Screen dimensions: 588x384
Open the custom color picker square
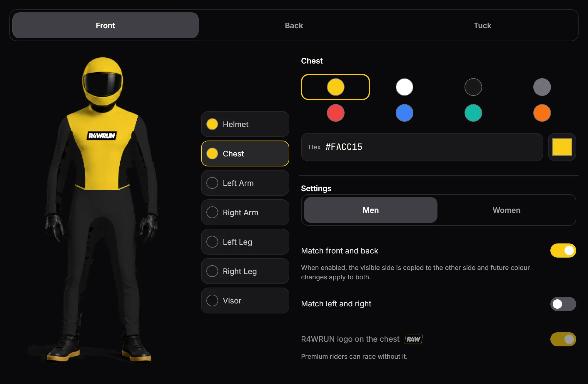click(x=562, y=147)
